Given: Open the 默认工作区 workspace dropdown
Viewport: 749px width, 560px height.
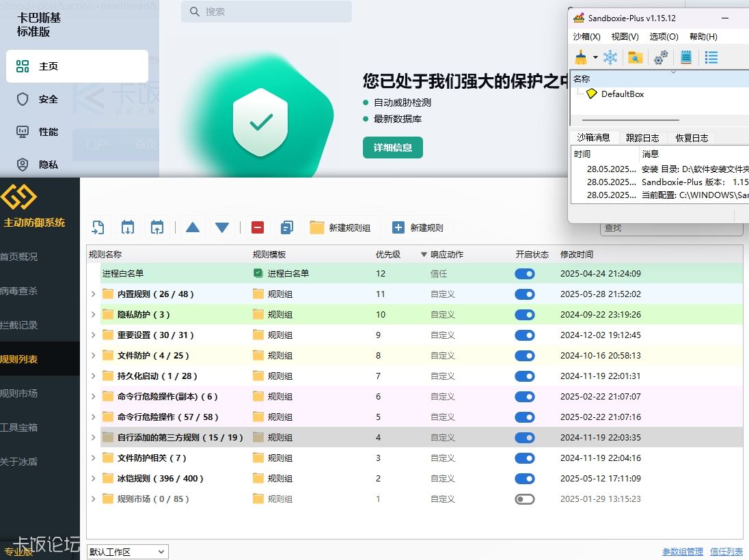Looking at the screenshot, I should 128,552.
